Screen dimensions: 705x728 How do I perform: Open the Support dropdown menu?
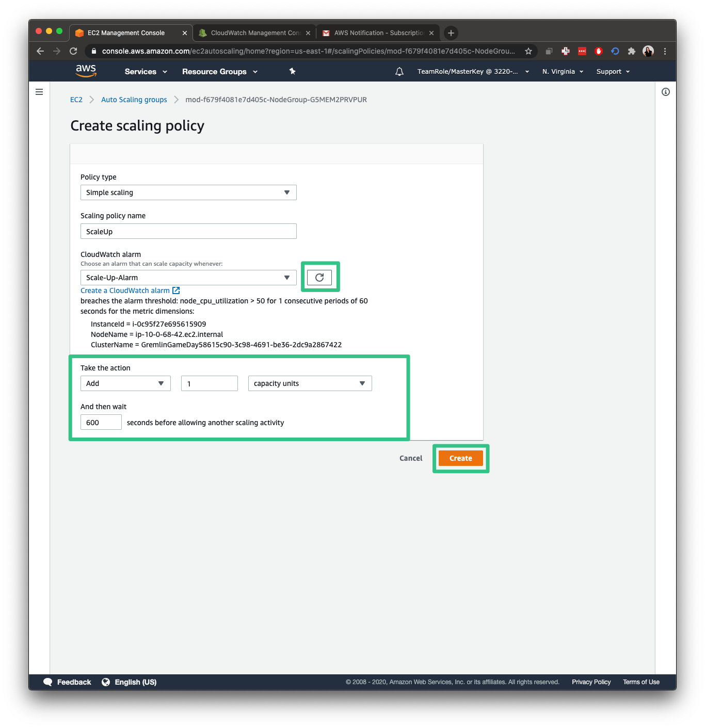click(x=613, y=72)
